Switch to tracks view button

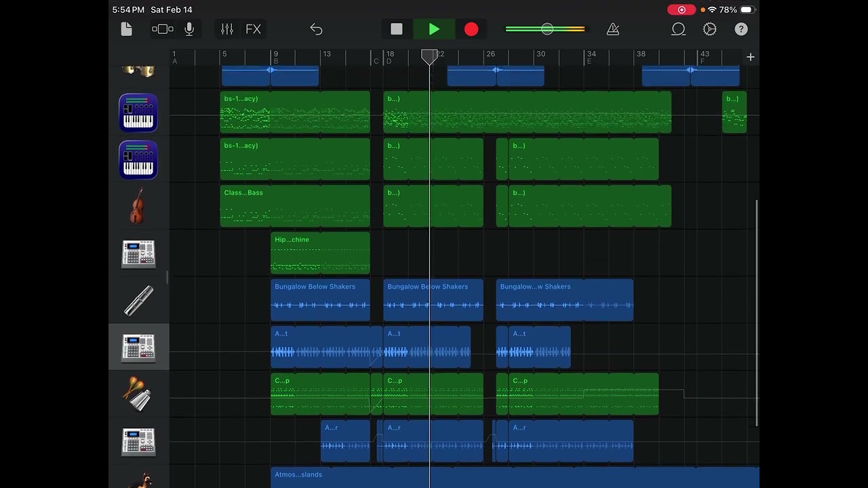163,29
